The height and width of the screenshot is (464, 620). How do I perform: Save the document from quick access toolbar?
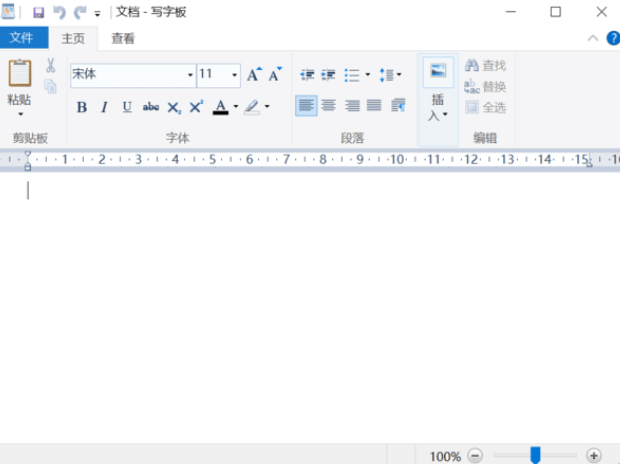[38, 13]
